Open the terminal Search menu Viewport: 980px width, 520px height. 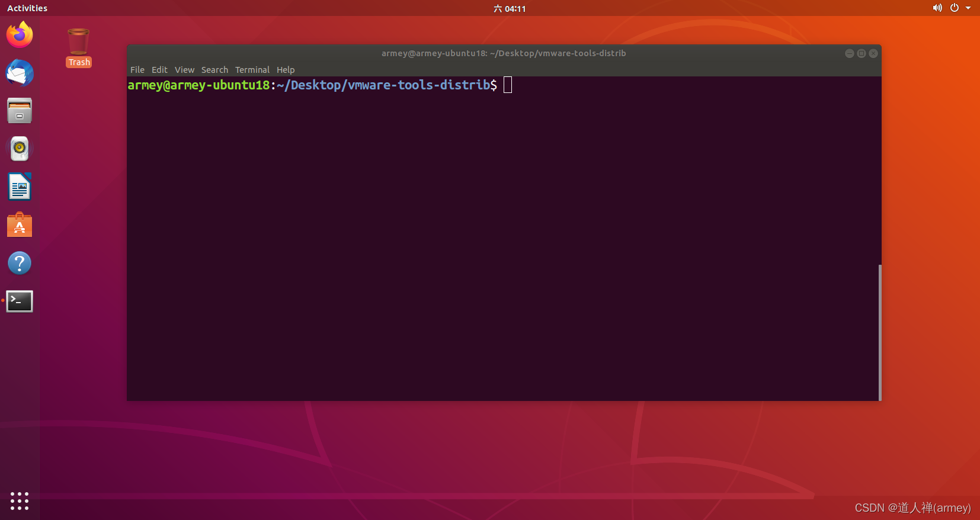tap(214, 70)
